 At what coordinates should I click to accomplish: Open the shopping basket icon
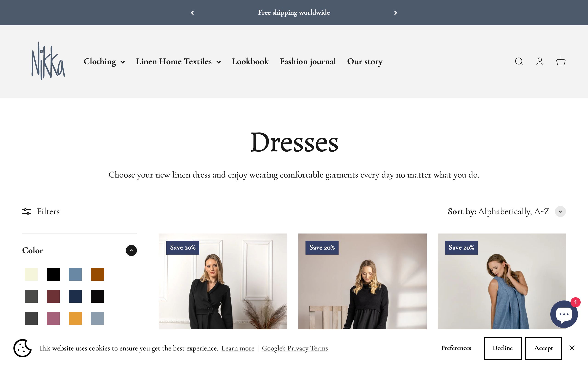point(561,61)
